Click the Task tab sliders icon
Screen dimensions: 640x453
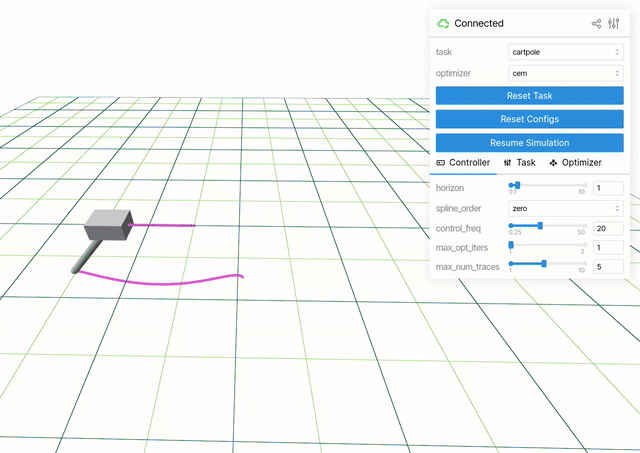(508, 162)
